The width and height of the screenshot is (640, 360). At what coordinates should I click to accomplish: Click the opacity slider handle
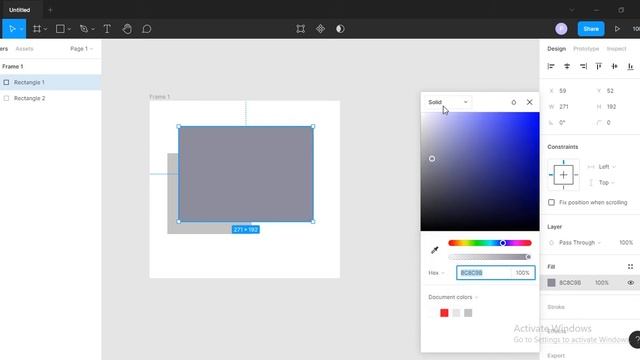[x=528, y=257]
